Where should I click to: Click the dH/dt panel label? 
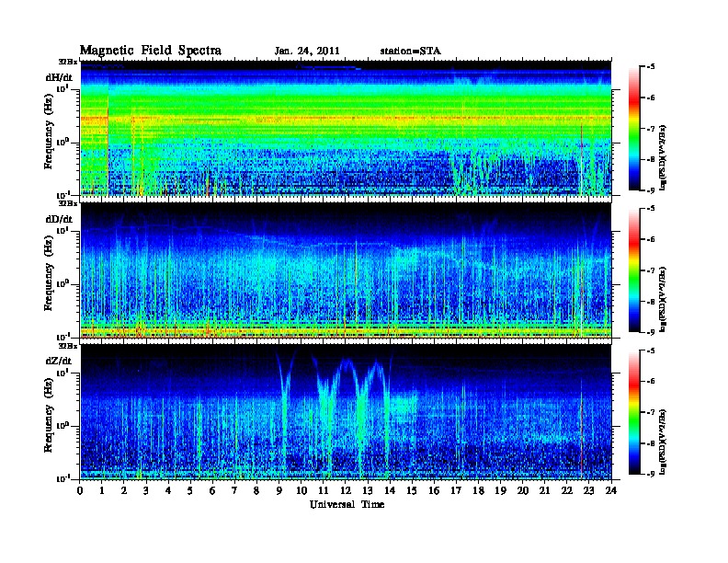tap(59, 77)
